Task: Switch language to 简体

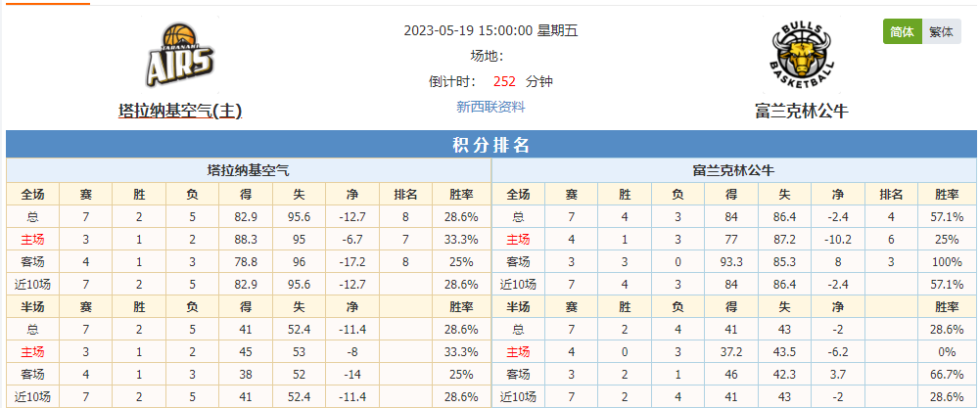Action: 902,32
